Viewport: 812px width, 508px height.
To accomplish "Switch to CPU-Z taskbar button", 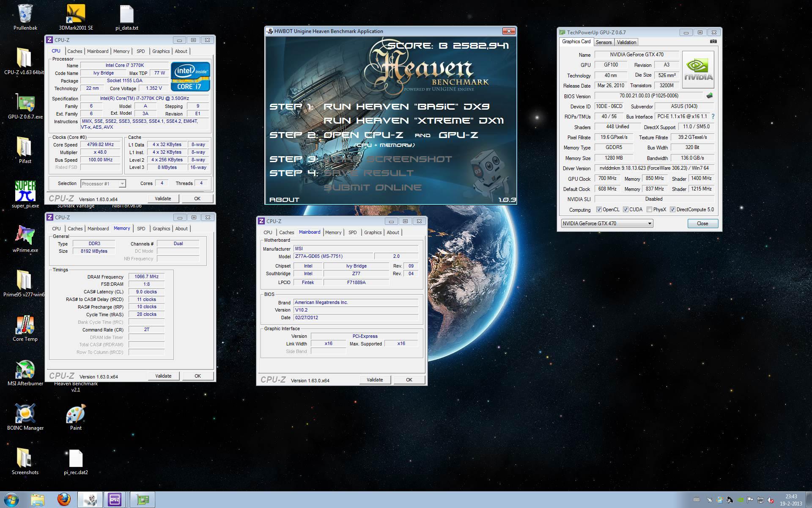I will (115, 500).
